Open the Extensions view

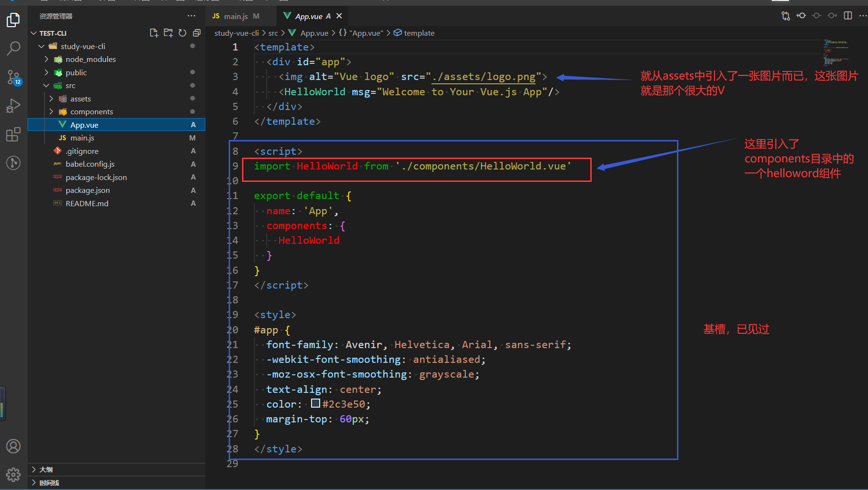click(13, 134)
